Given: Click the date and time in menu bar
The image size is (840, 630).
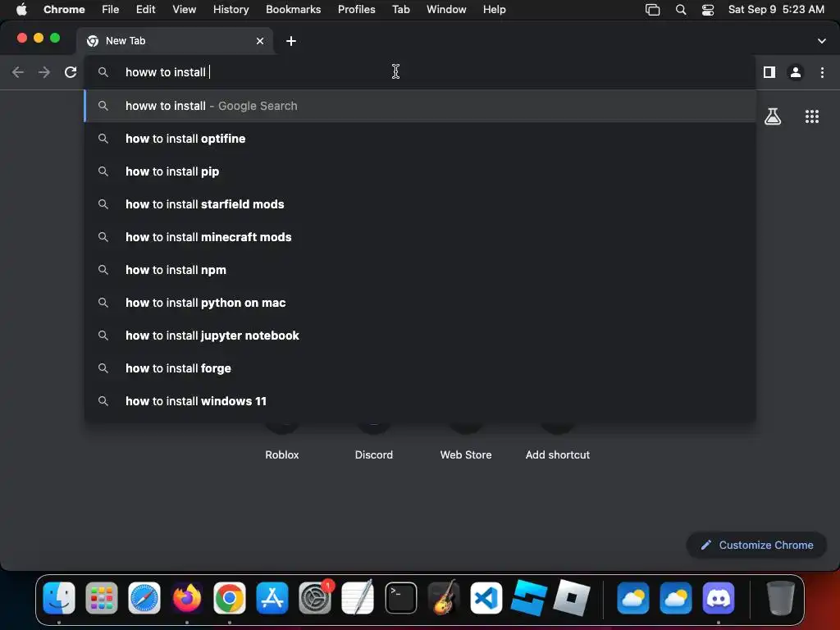Looking at the screenshot, I should pyautogui.click(x=776, y=10).
